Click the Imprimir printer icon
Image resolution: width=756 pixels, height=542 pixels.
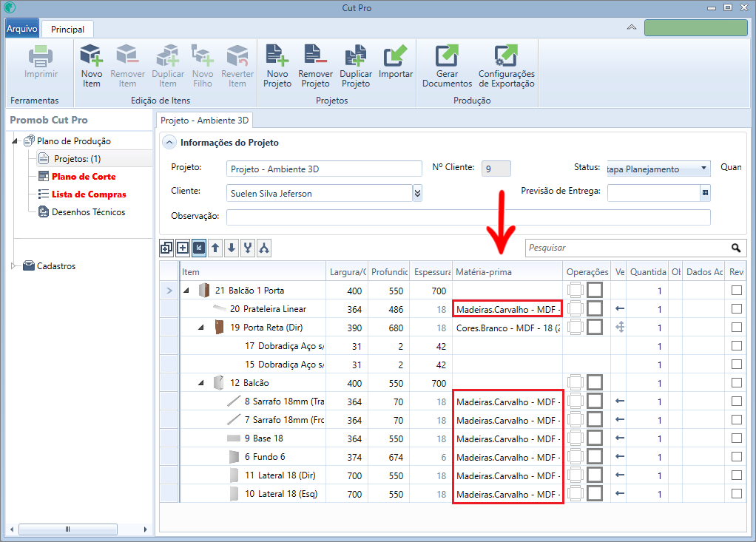[x=41, y=56]
